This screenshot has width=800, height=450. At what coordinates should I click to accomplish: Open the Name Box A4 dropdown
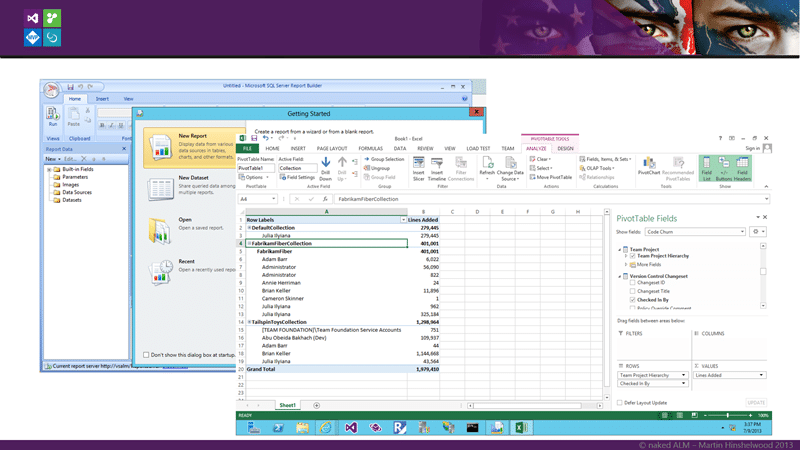click(x=273, y=199)
